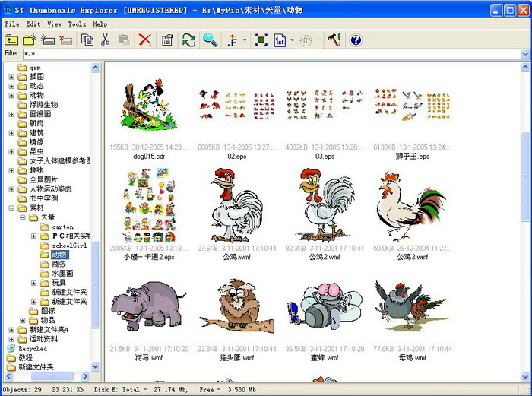Expand the 建筑 folder node

[x=11, y=133]
